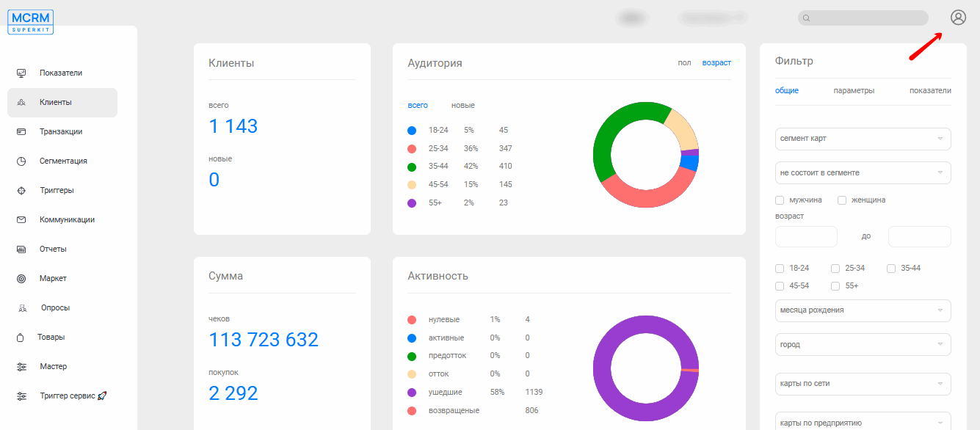
Task: Expand the сегмент карт dropdown
Action: coord(863,139)
